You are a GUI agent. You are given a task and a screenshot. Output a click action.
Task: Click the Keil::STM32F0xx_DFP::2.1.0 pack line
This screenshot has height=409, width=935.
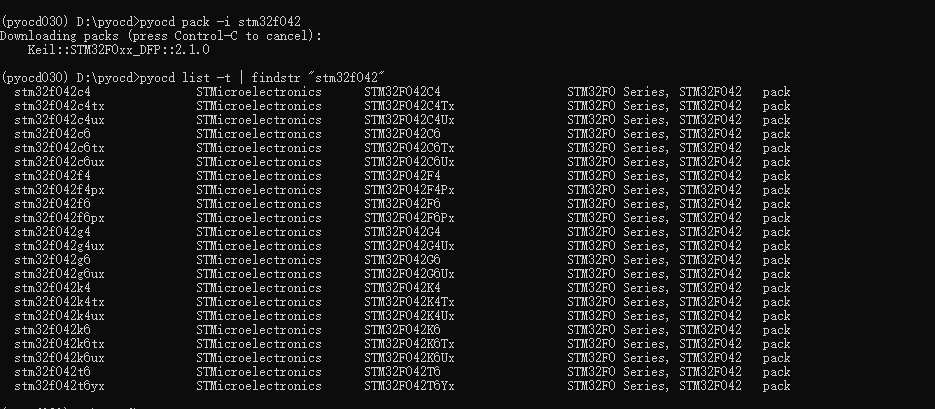118,50
